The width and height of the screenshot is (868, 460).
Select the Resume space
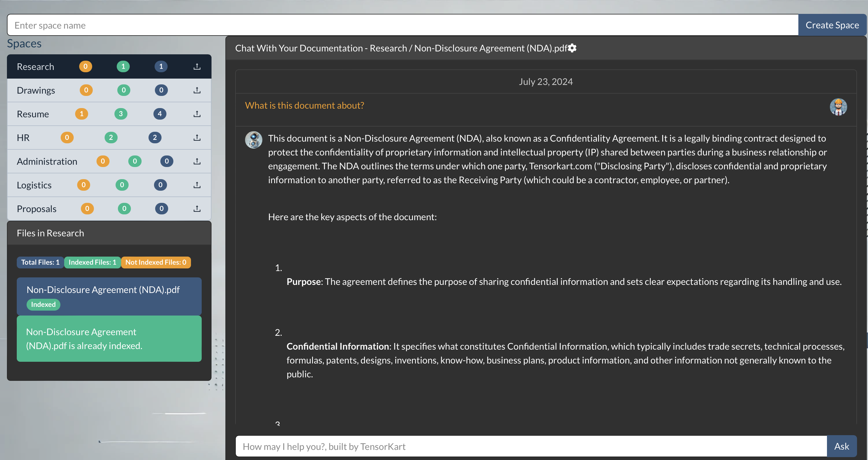click(33, 114)
